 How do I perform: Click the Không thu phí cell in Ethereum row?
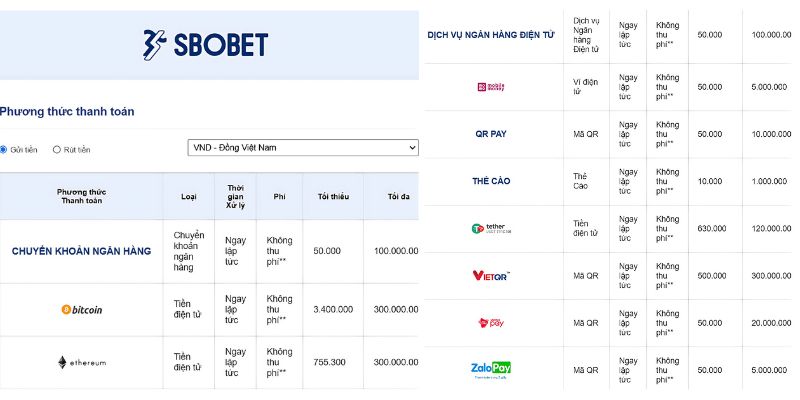[x=280, y=362]
